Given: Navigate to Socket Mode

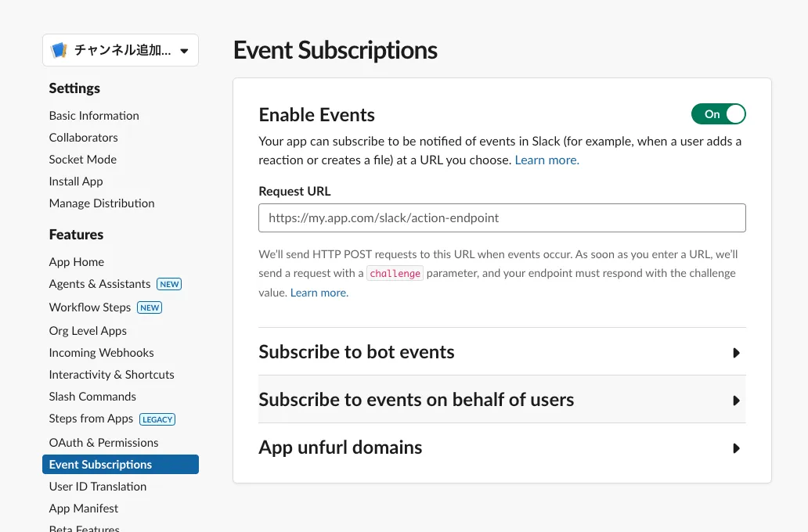Looking at the screenshot, I should coord(82,160).
